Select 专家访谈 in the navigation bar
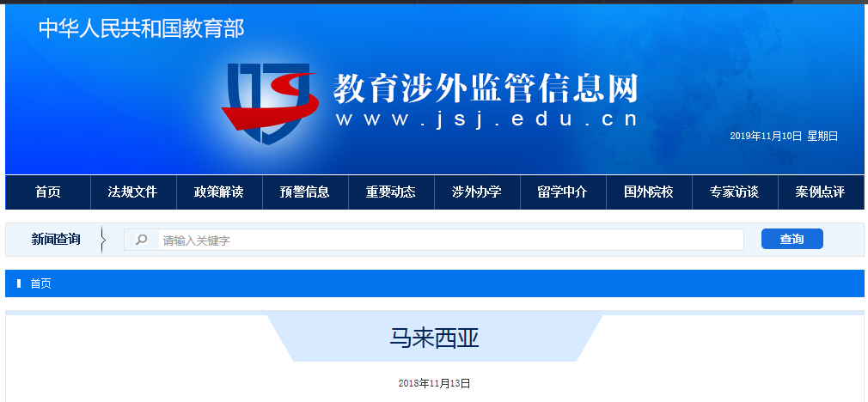 point(735,192)
